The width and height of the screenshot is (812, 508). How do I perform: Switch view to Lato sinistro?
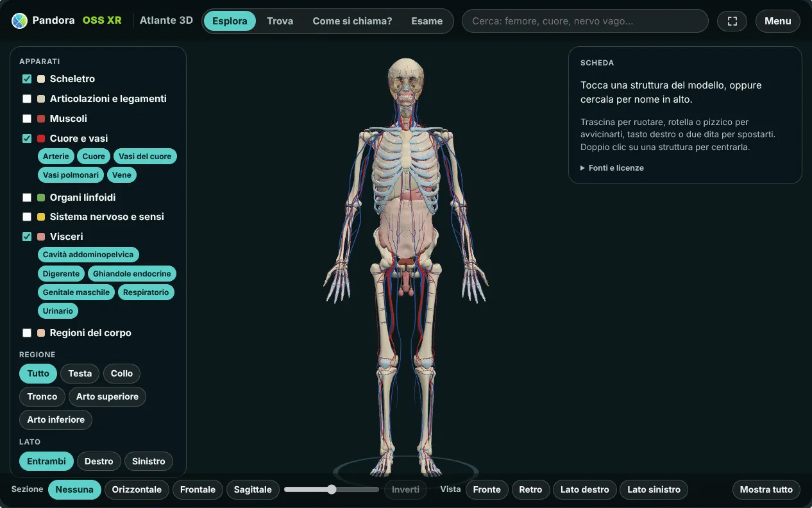coord(654,489)
